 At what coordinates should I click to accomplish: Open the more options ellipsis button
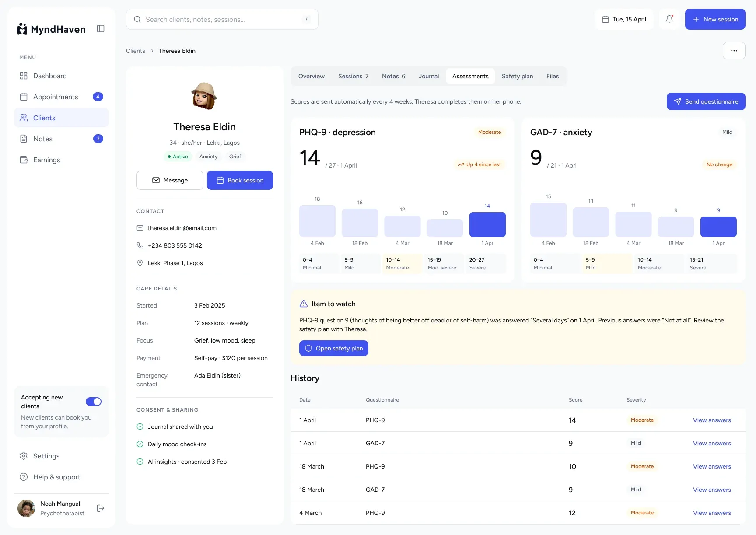tap(734, 51)
